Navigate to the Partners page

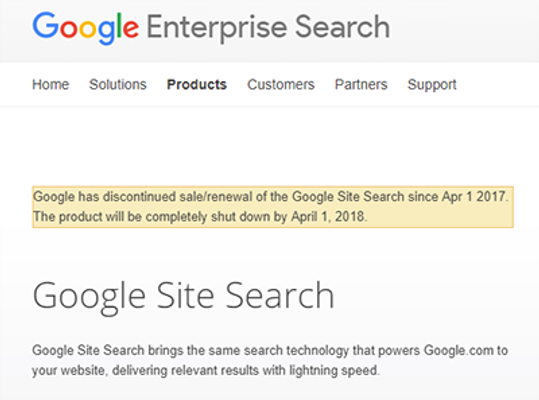click(x=361, y=84)
